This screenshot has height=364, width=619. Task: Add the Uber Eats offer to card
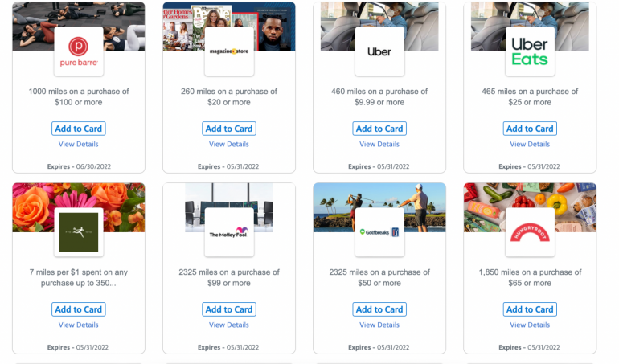(530, 129)
